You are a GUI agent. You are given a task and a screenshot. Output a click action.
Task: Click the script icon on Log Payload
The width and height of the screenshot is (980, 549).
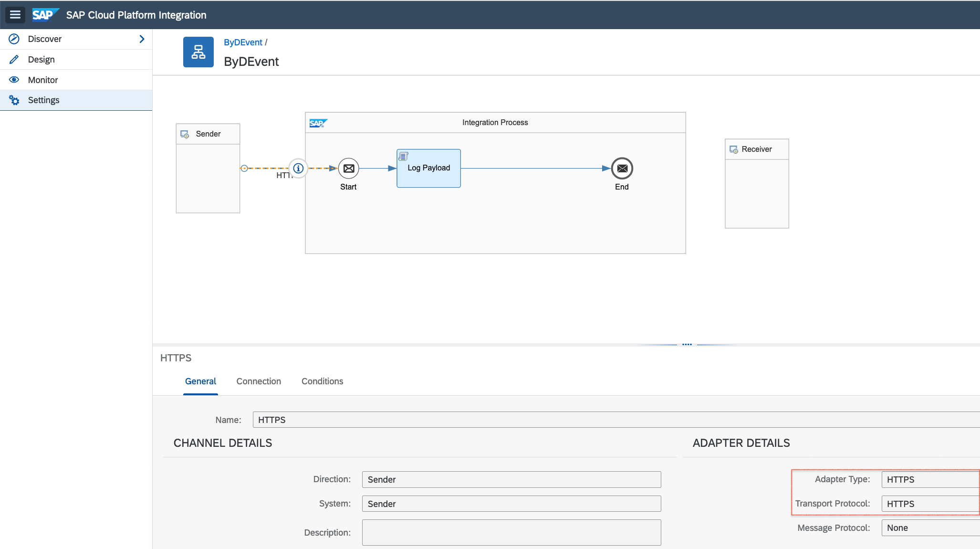tap(404, 156)
